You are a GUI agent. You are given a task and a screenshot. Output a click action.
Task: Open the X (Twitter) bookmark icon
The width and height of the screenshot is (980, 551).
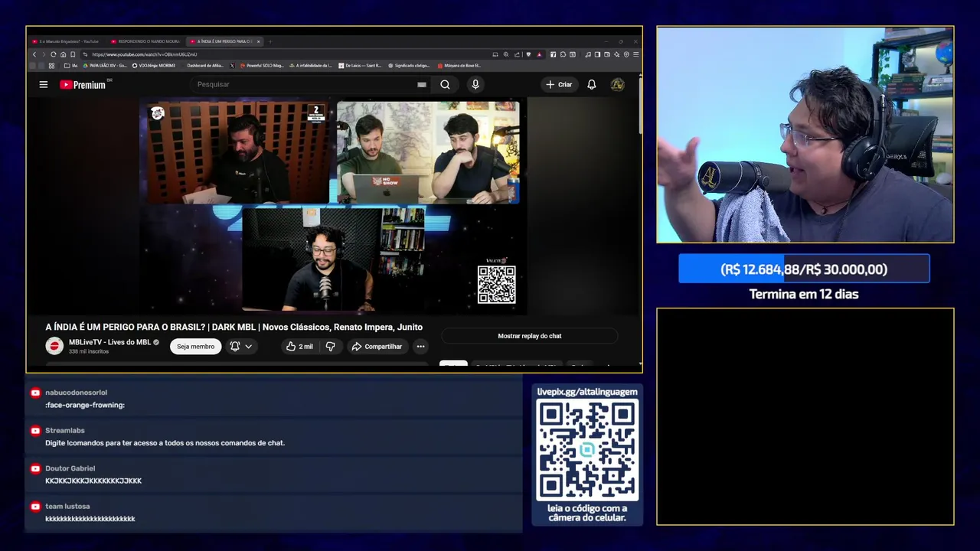(x=232, y=66)
